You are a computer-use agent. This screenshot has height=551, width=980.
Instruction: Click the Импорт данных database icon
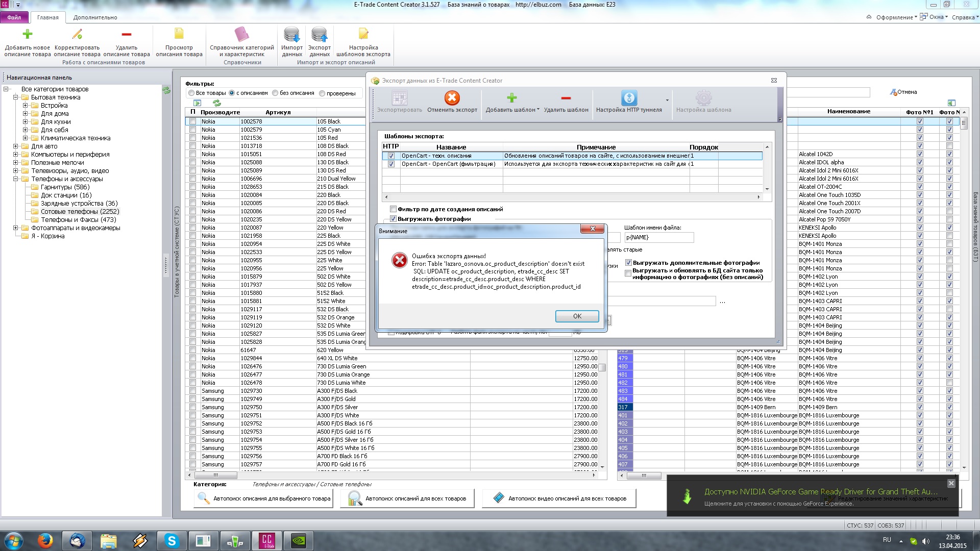292,34
